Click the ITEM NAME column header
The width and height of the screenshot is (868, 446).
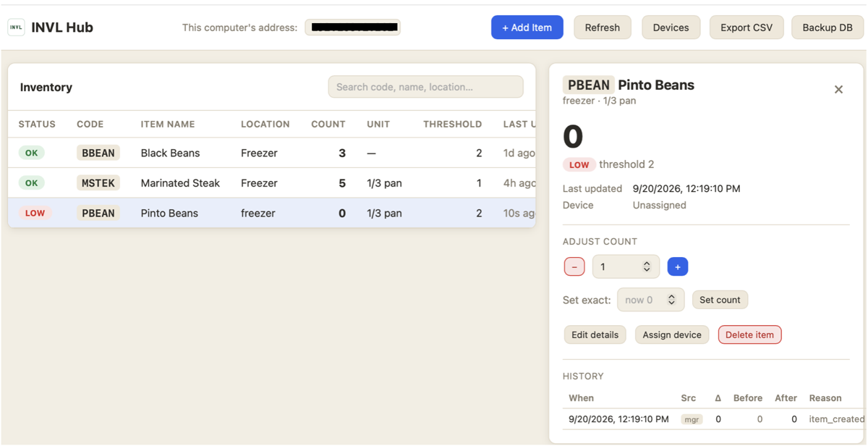click(168, 125)
